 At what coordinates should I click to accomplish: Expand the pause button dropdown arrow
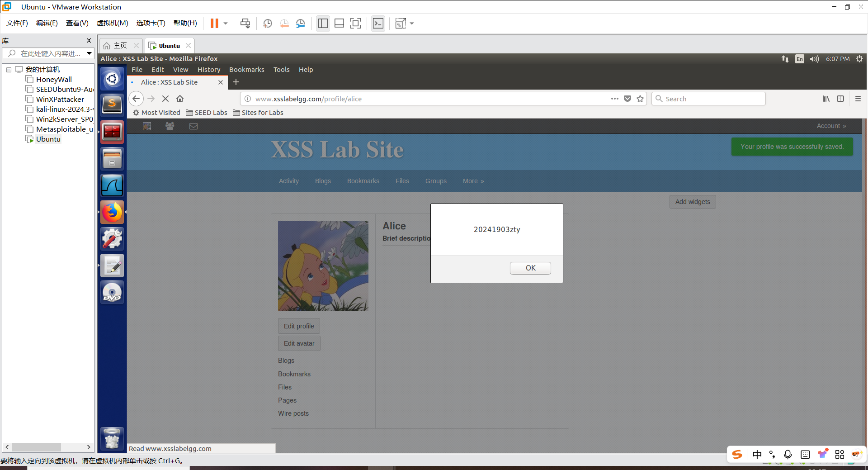click(226, 24)
